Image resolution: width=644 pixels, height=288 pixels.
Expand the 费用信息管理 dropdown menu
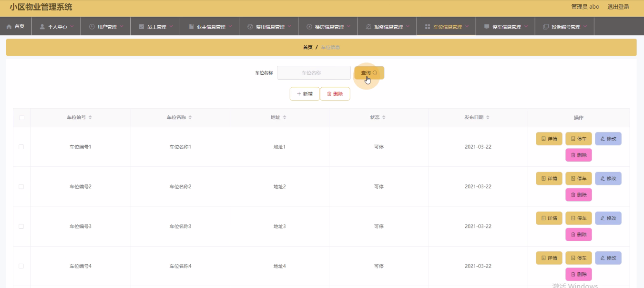[270, 27]
